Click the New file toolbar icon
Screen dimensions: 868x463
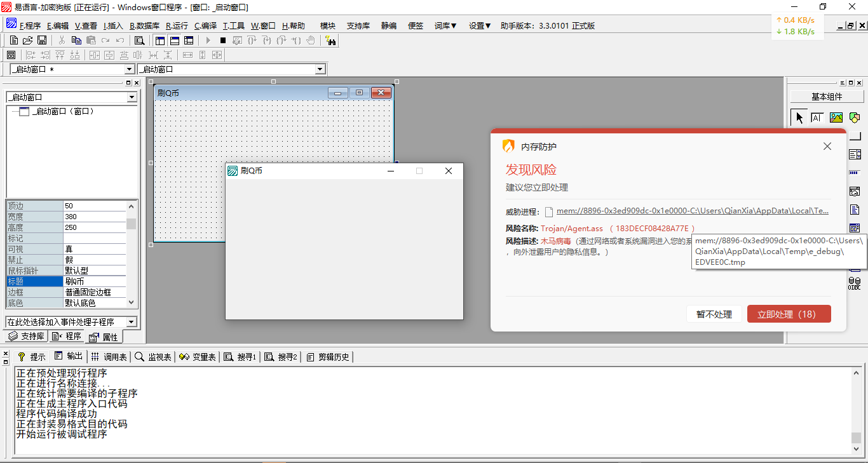[13, 40]
